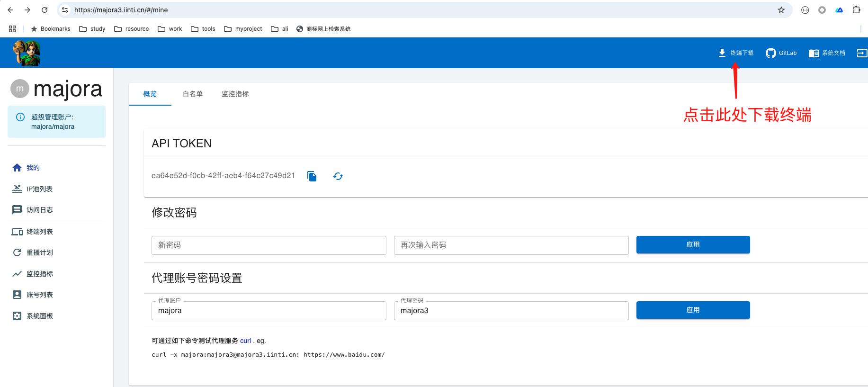The height and width of the screenshot is (387, 868).
Task: Click the curl hyperlink
Action: point(245,341)
